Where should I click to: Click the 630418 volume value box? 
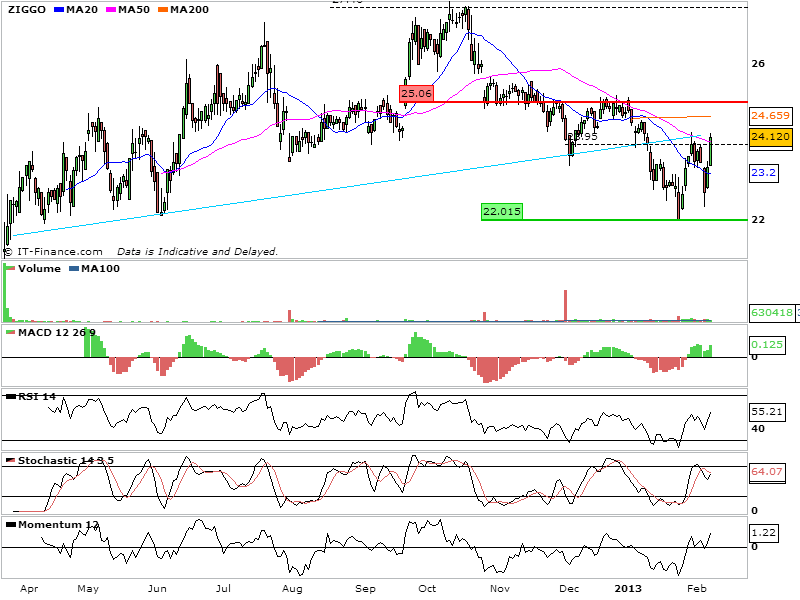tap(772, 313)
